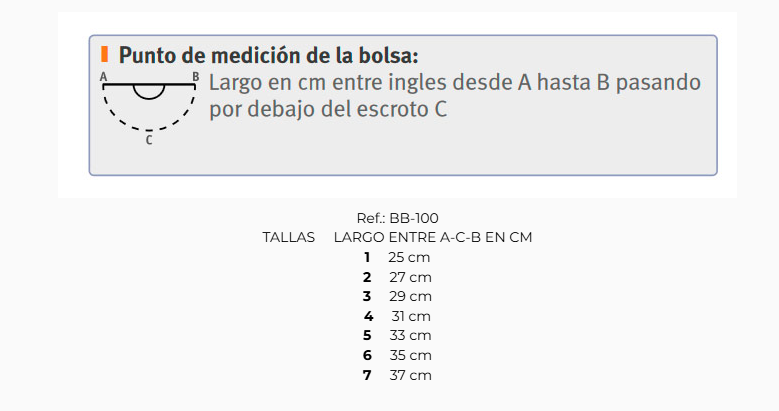The image size is (779, 411).
Task: Click the 'Ref.: BB-100' reference text
Action: [397, 218]
